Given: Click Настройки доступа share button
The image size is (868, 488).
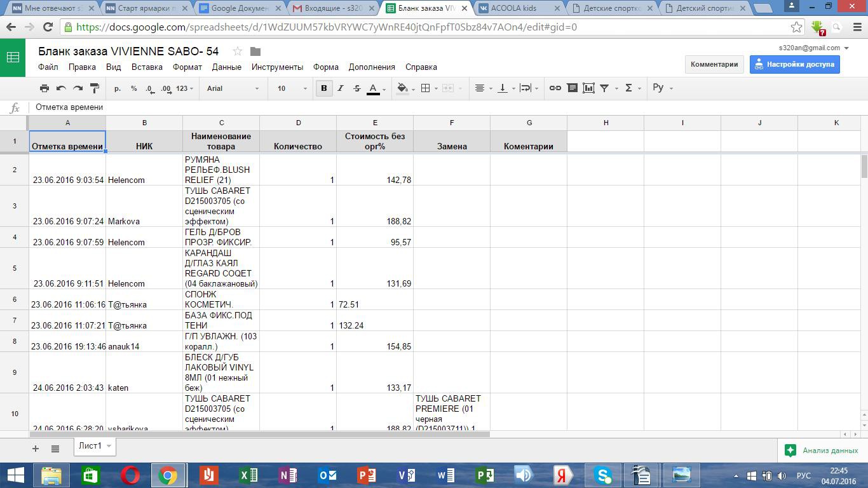Looking at the screenshot, I should click(x=794, y=64).
